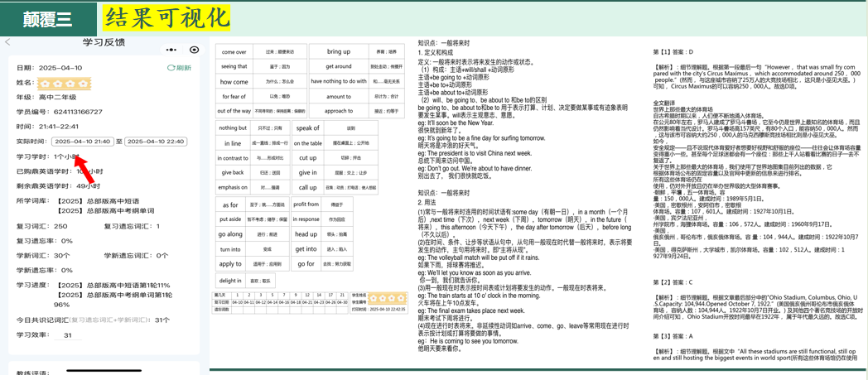Click the 第【2】答案：C line
868x380 pixels.
pyautogui.click(x=673, y=282)
